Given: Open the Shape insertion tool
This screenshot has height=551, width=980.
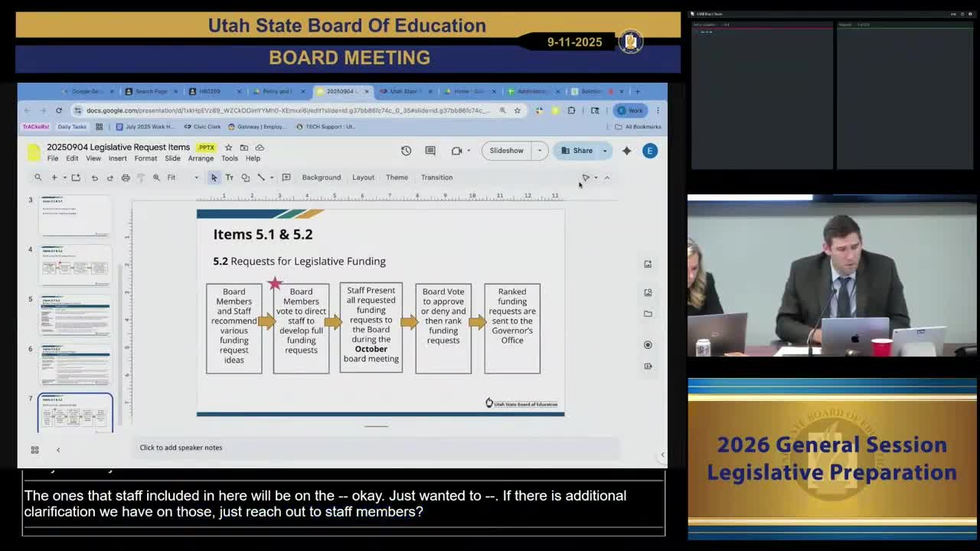Looking at the screenshot, I should tap(245, 177).
